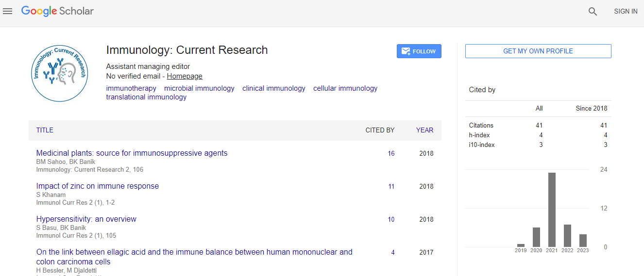Open Medicinal plants immunosuppressive agents article

click(132, 153)
